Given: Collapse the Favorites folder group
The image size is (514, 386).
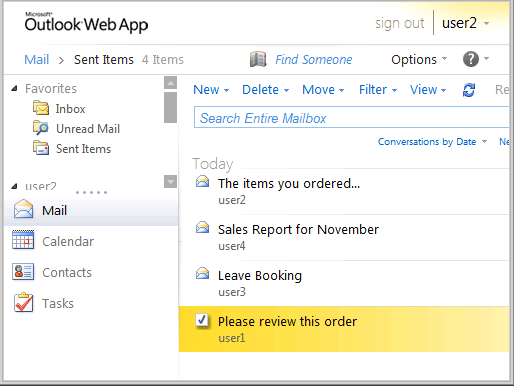Looking at the screenshot, I should pyautogui.click(x=14, y=88).
